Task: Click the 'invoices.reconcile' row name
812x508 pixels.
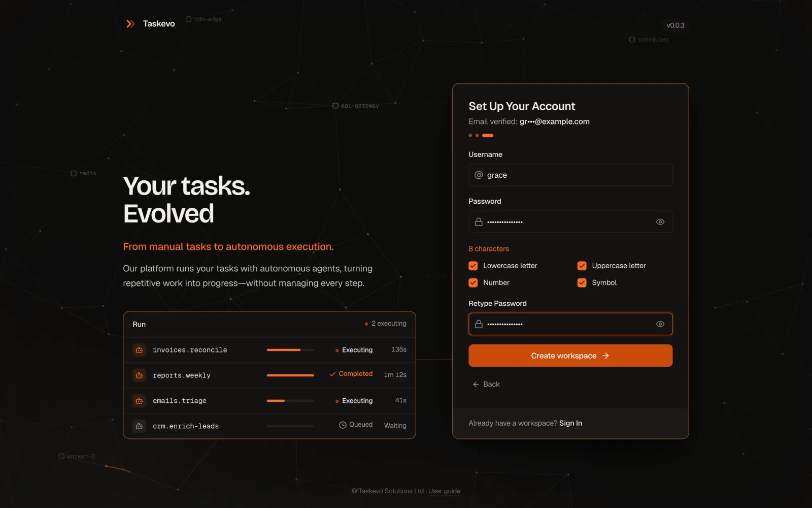Action: 190,350
